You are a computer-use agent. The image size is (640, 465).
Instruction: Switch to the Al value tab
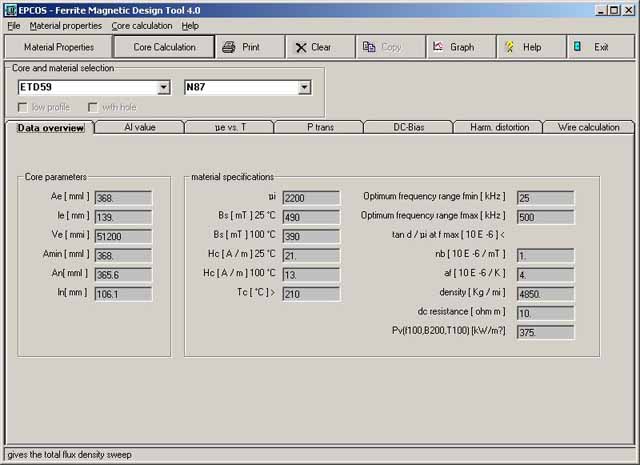tap(140, 127)
